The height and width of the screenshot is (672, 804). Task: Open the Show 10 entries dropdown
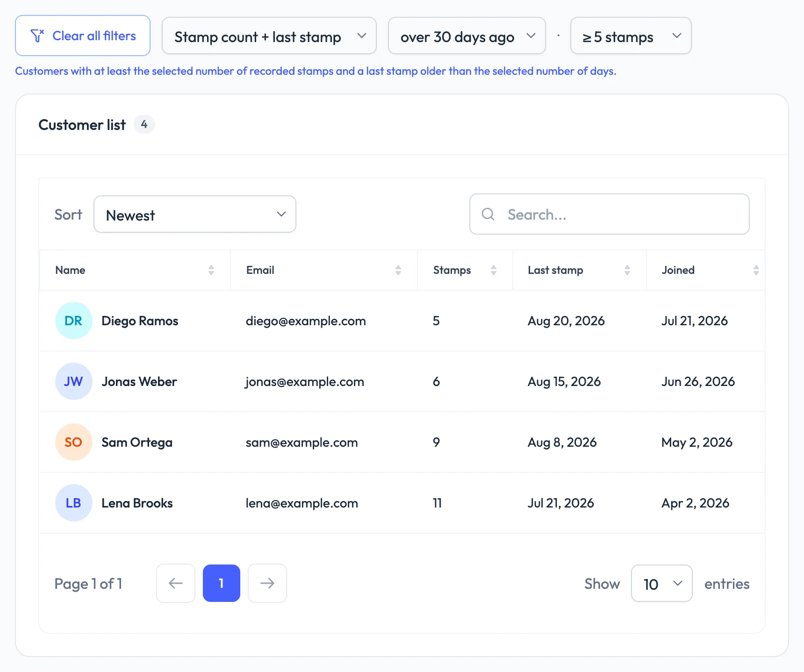[662, 583]
